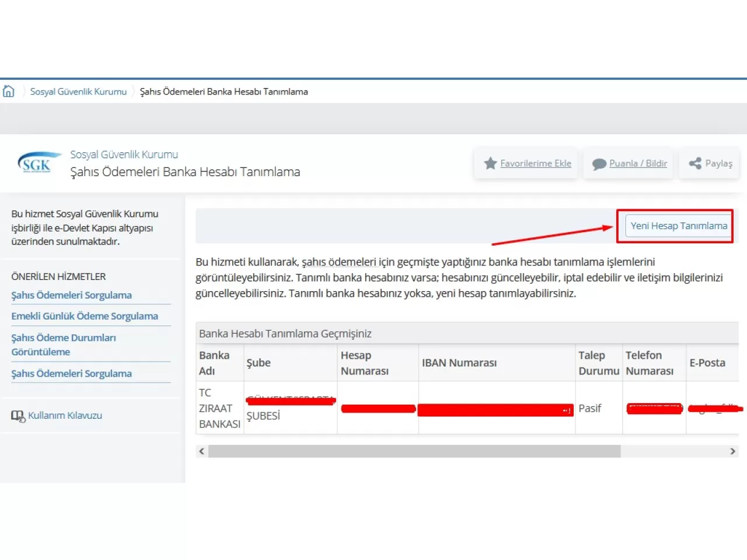
Task: Click the home icon in the breadcrumb
Action: [9, 92]
